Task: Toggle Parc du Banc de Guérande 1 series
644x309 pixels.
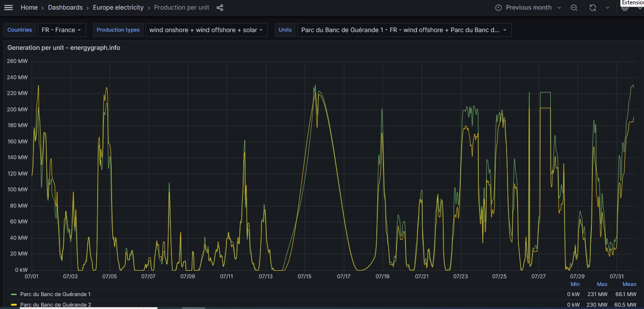Action: coord(55,294)
